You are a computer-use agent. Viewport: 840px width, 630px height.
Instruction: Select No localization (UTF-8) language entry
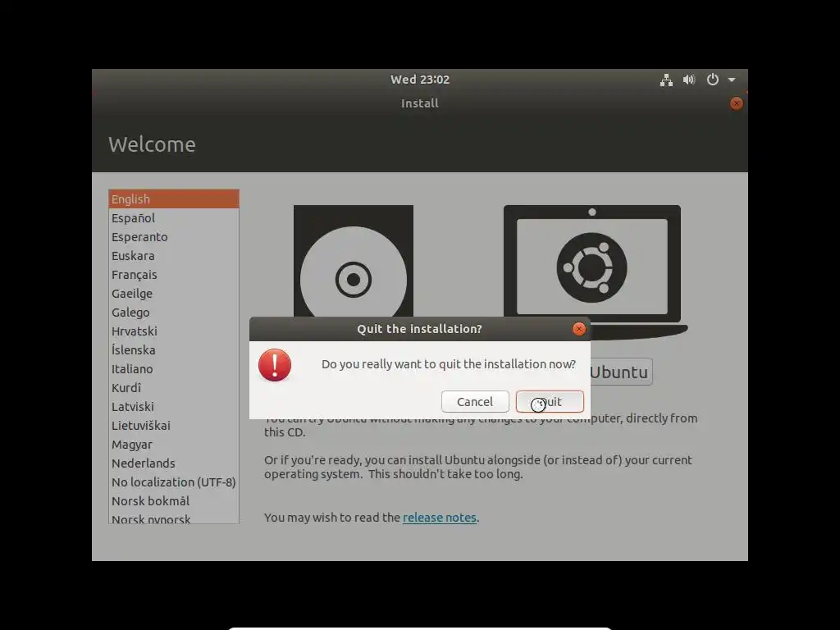click(x=174, y=482)
